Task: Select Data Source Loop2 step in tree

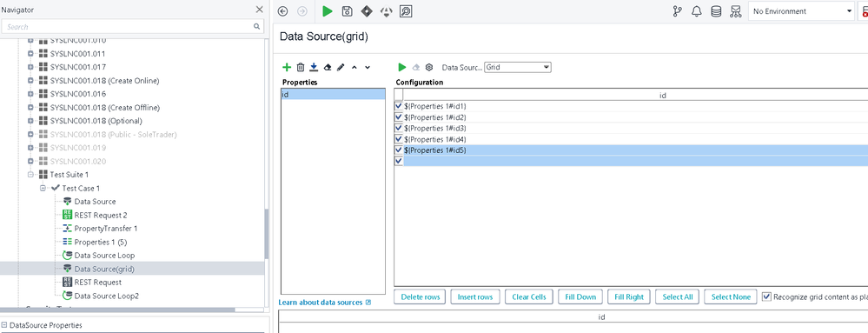Action: pos(106,296)
